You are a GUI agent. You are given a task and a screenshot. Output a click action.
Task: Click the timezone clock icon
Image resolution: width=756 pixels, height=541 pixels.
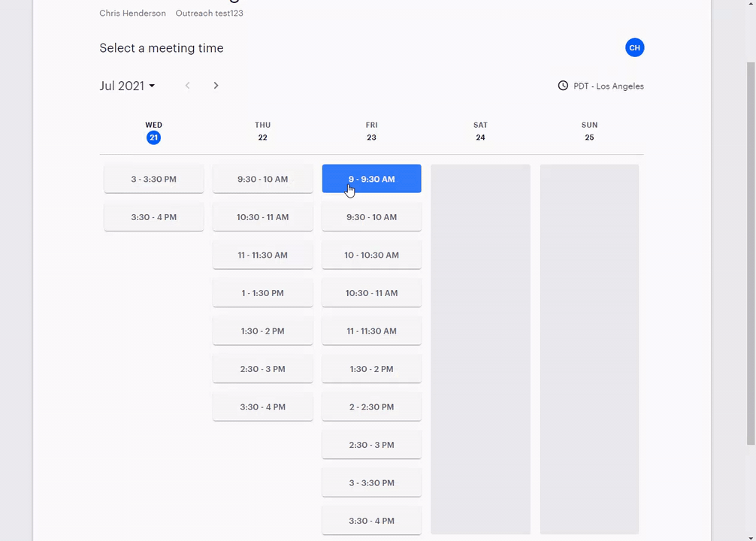point(563,86)
